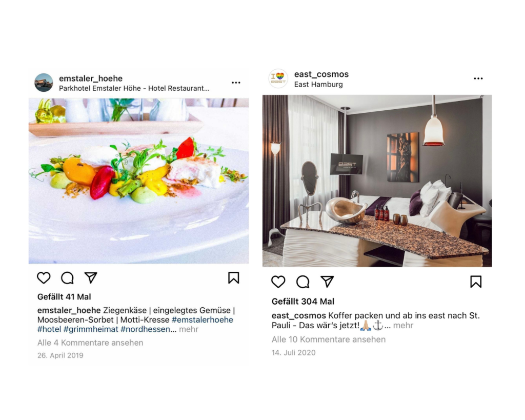Image resolution: width=525 pixels, height=420 pixels.
Task: Open Alle 10 Kommentare ansehen
Action: click(x=329, y=339)
